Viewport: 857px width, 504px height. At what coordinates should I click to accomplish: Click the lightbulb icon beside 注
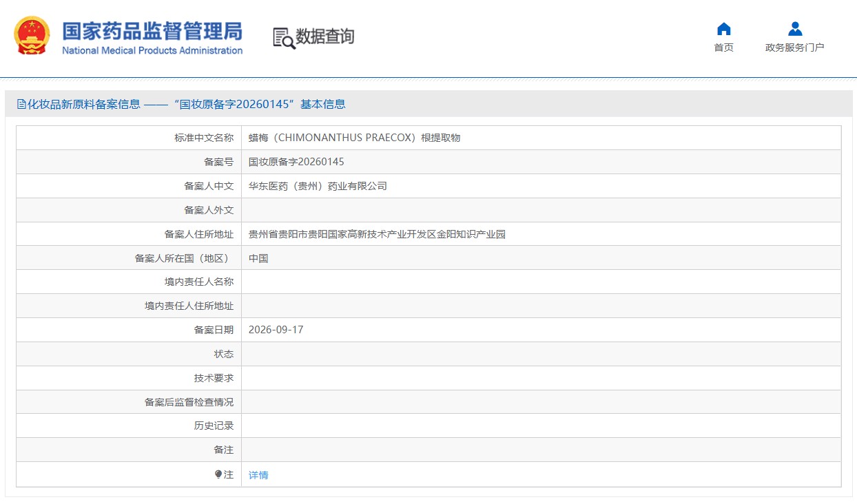pyautogui.click(x=218, y=474)
